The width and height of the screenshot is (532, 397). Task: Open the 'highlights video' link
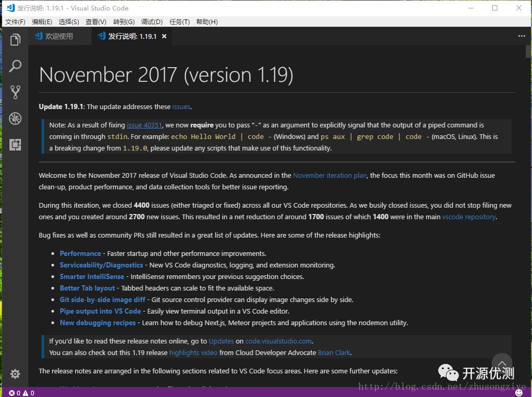pyautogui.click(x=194, y=352)
